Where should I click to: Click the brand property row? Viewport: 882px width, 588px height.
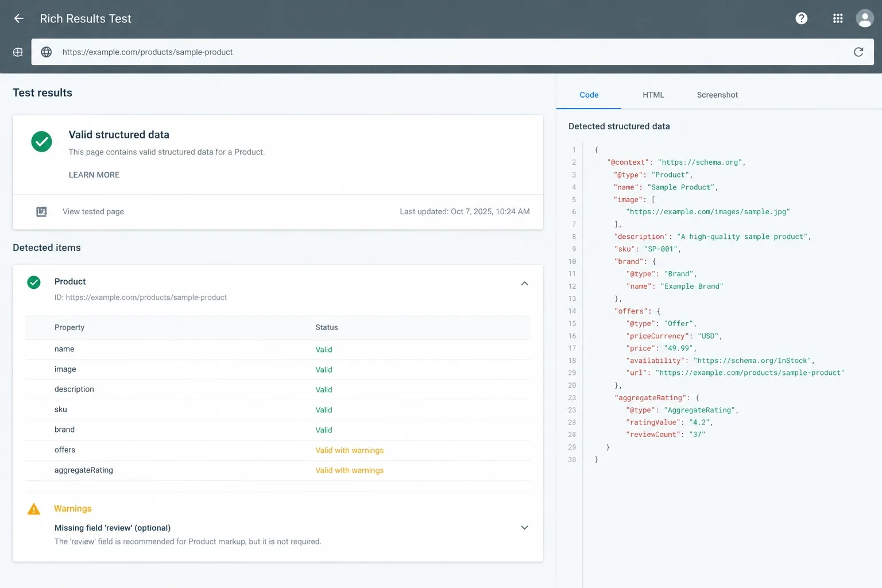[x=278, y=430]
